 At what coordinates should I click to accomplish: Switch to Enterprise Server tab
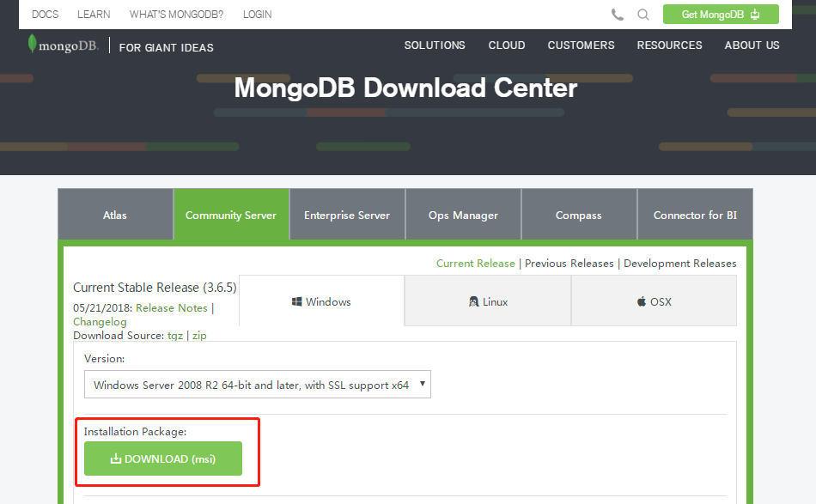[x=347, y=215]
